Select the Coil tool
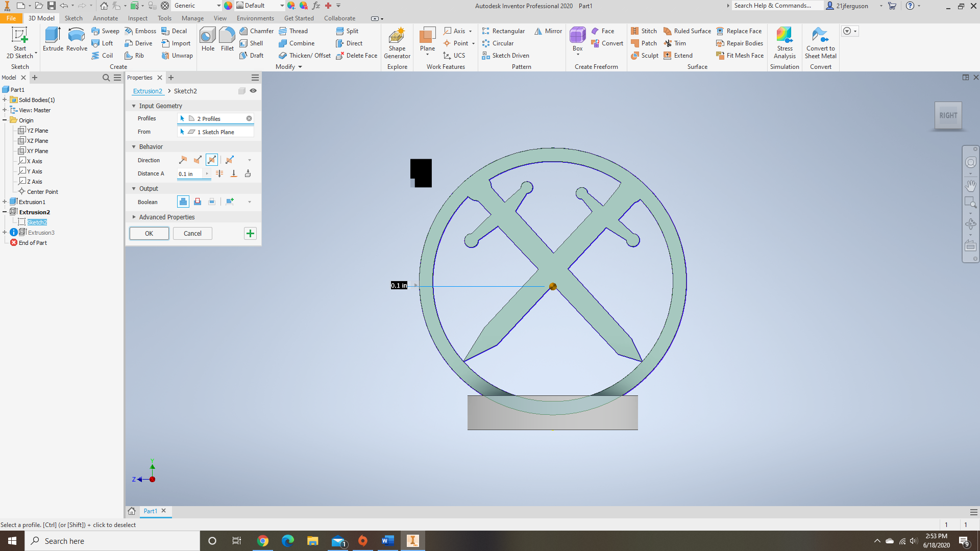 point(102,56)
